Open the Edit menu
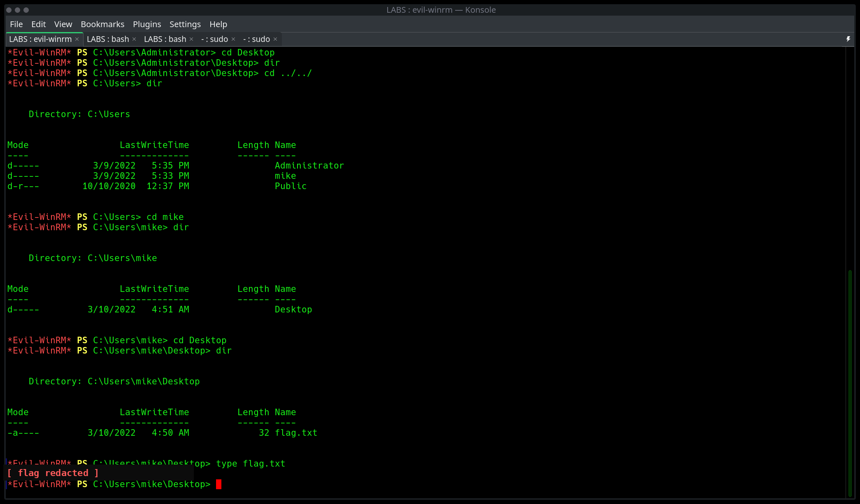This screenshot has width=860, height=504. (x=38, y=24)
